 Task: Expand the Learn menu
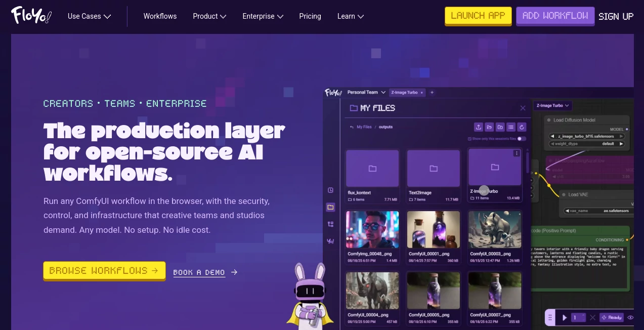351,16
